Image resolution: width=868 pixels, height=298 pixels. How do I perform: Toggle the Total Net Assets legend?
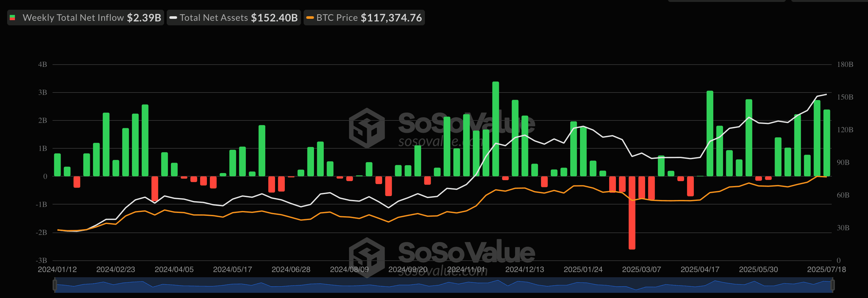tap(234, 18)
